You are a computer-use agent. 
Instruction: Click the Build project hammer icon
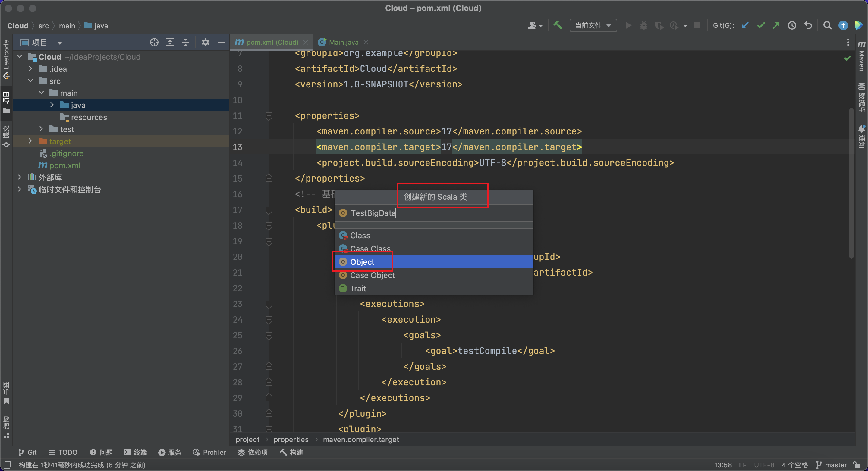click(558, 25)
